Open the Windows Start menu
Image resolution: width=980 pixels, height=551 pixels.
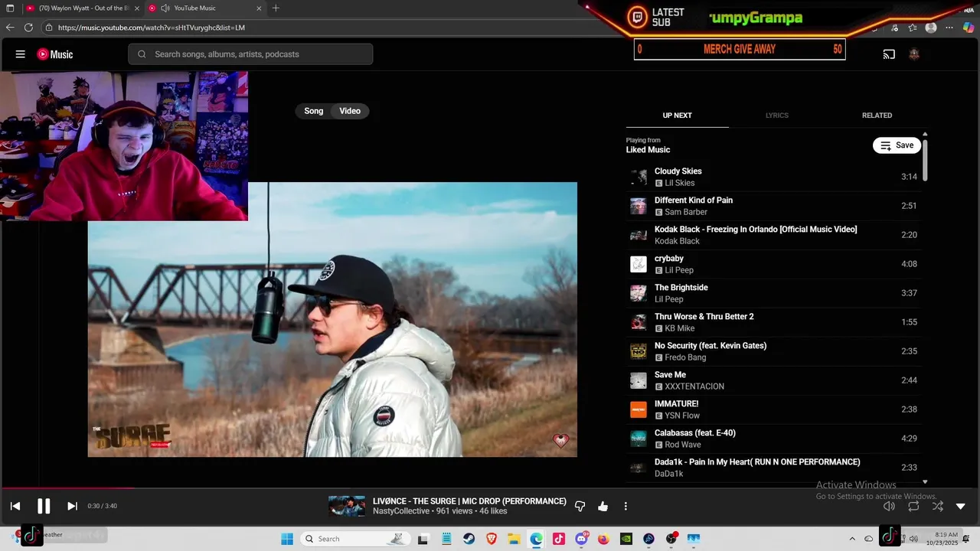pyautogui.click(x=287, y=539)
